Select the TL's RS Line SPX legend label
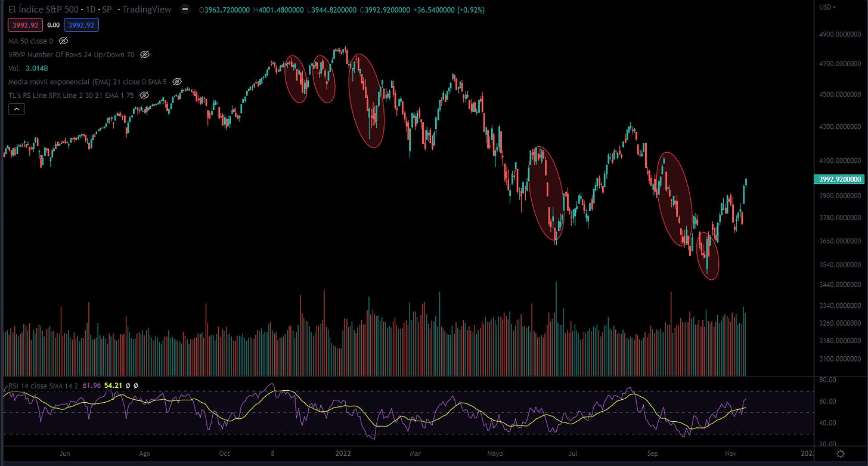The height and width of the screenshot is (466, 868). tap(72, 95)
